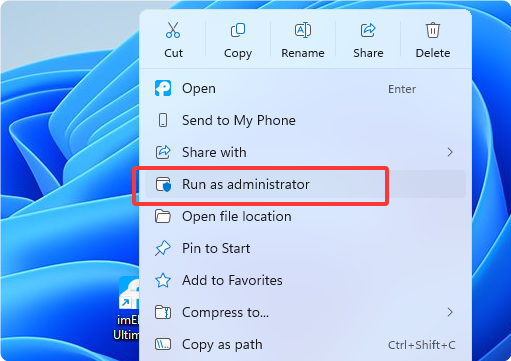Click the phone icon beside Send to My Phone
The width and height of the screenshot is (511, 361).
click(x=163, y=120)
